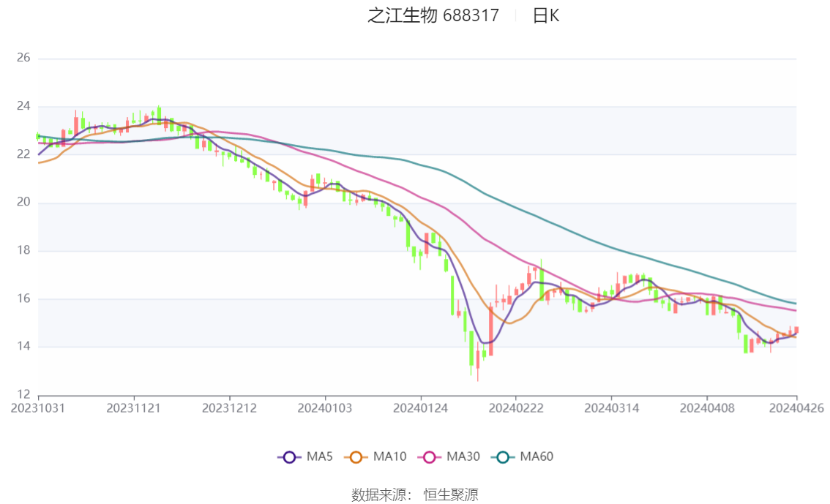Image resolution: width=830 pixels, height=504 pixels.
Task: Click the 日K chart type label
Action: click(x=545, y=15)
